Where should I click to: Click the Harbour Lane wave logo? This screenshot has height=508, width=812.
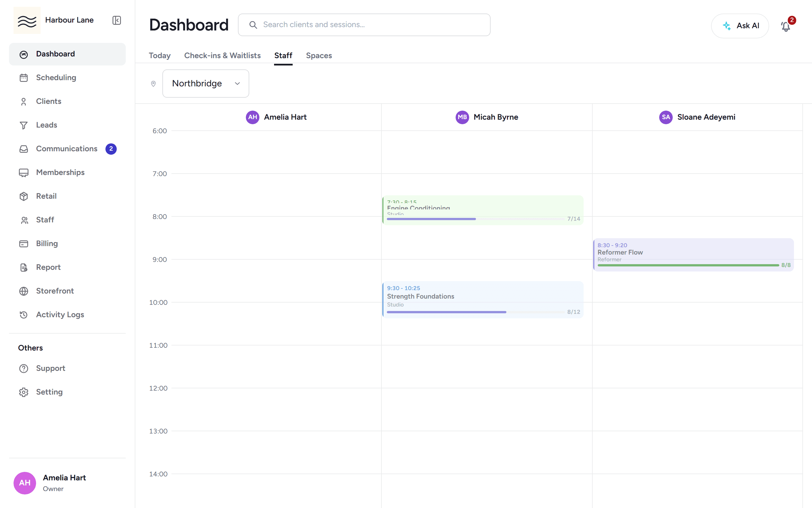point(27,21)
